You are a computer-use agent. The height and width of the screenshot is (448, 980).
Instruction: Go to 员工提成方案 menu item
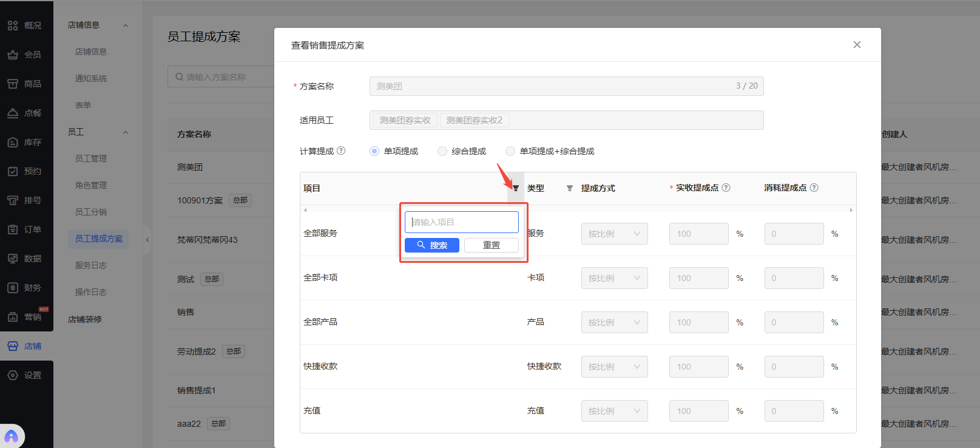pos(98,239)
